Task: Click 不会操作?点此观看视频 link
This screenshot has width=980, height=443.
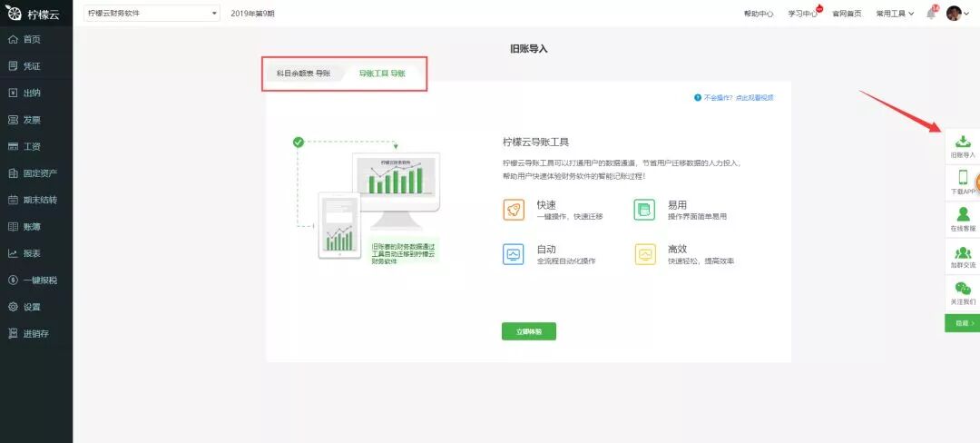Action: click(x=739, y=97)
